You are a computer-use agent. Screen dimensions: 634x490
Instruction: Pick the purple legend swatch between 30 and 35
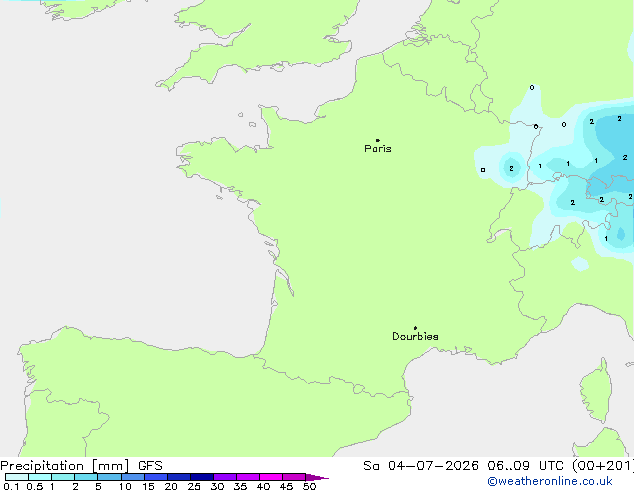point(225,477)
